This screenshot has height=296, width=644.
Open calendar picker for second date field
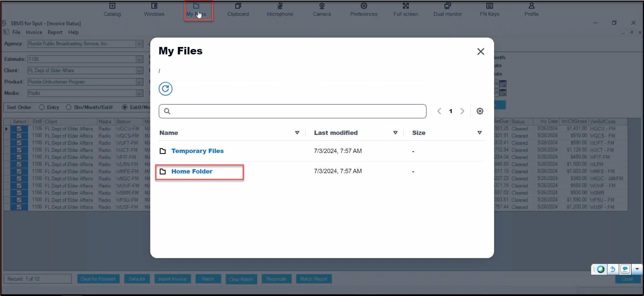tap(503, 93)
